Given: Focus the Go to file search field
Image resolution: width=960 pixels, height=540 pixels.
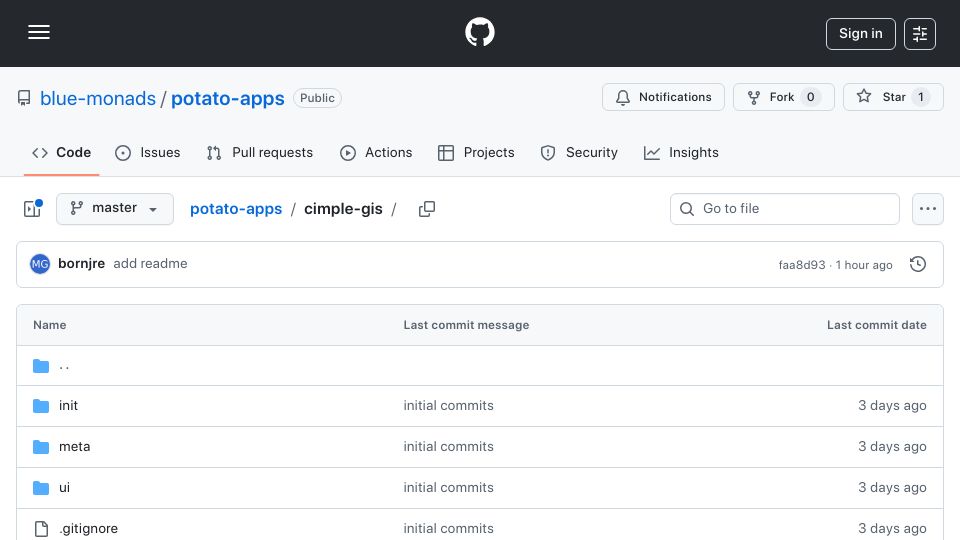Looking at the screenshot, I should pyautogui.click(x=784, y=209).
